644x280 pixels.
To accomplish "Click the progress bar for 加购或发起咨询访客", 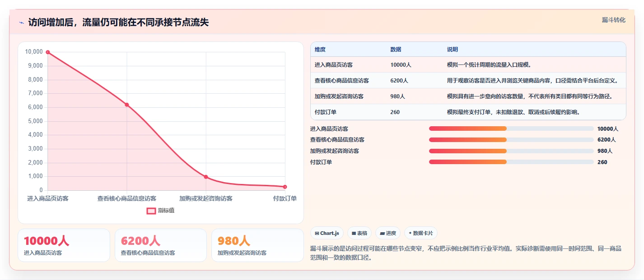I will 511,151.
